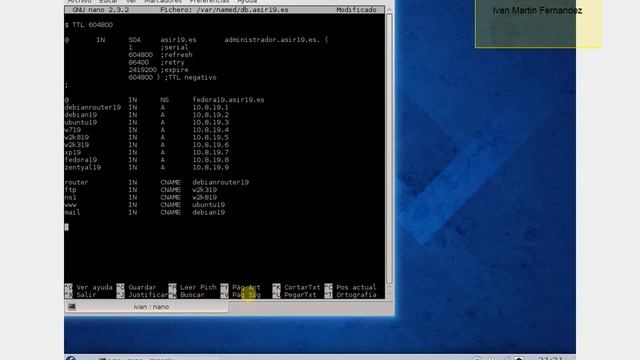Click 'fedora19.asir19.es' in the NS record
The height and width of the screenshot is (360, 640).
[x=228, y=100]
